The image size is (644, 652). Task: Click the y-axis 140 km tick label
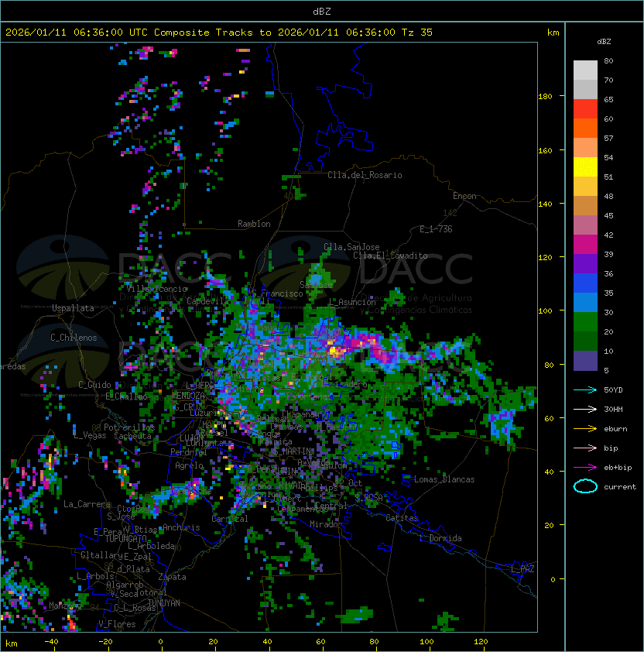click(x=545, y=204)
